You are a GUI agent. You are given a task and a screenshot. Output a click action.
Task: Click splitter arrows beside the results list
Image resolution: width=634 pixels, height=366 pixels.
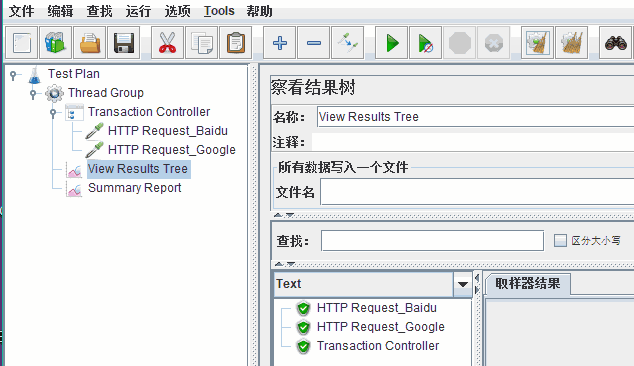[x=477, y=284]
